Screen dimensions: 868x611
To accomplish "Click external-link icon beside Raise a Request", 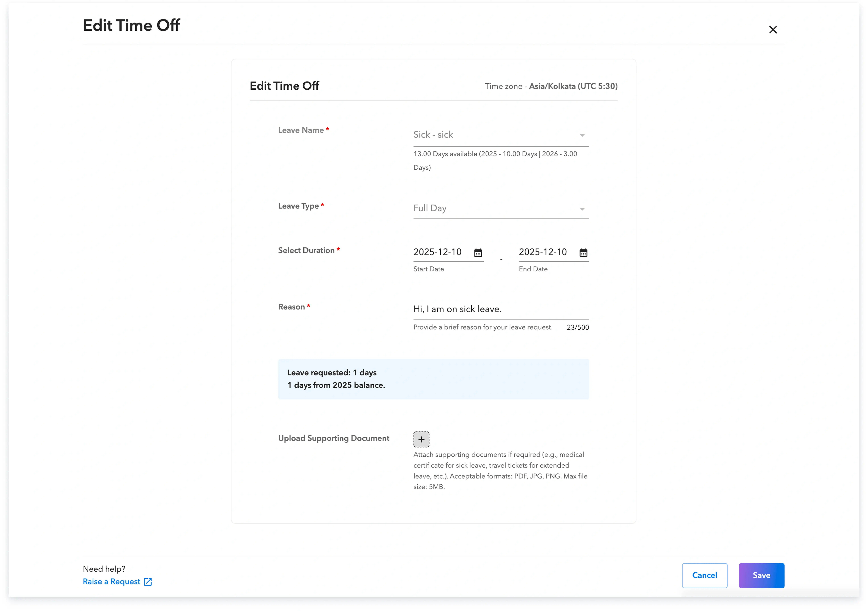I will (x=148, y=582).
